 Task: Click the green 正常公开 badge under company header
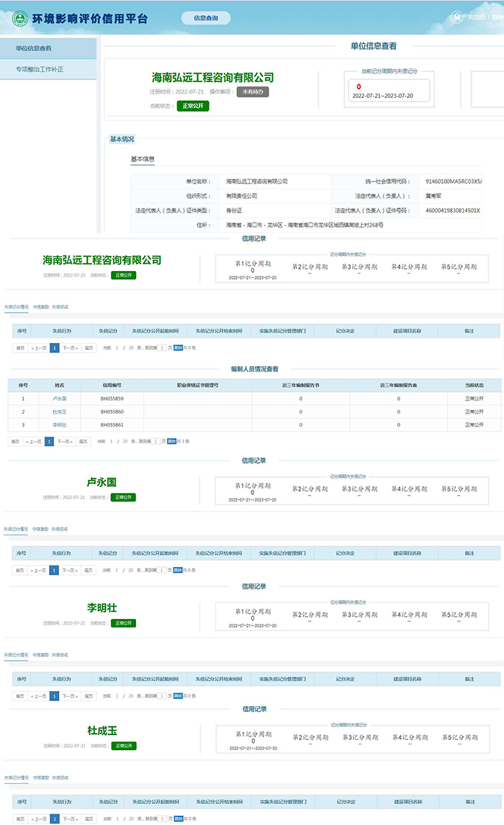click(x=192, y=106)
